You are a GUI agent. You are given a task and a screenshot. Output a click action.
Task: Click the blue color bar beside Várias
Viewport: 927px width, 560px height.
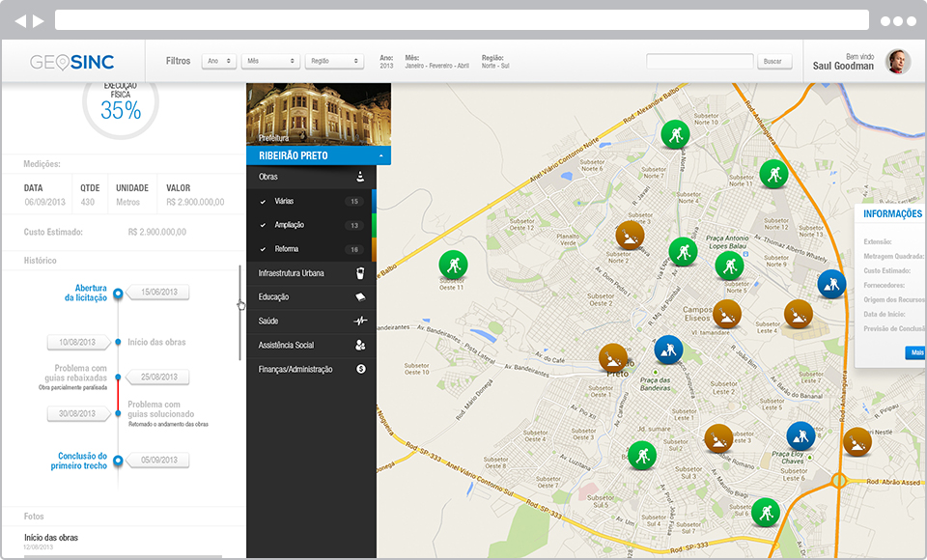(375, 201)
